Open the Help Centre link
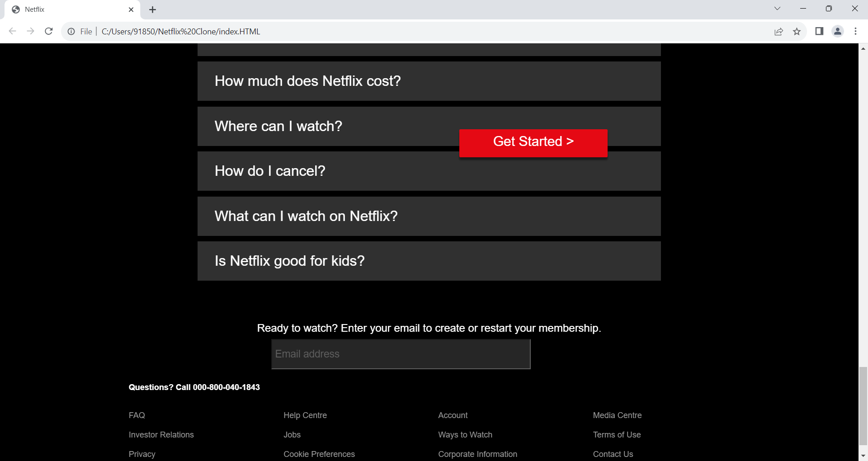Viewport: 868px width, 461px height. pos(305,415)
